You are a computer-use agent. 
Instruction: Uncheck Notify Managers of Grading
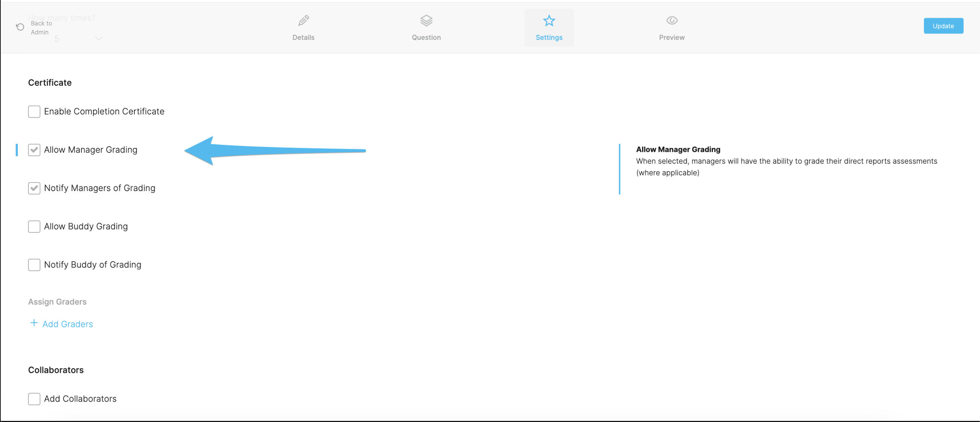pos(34,188)
